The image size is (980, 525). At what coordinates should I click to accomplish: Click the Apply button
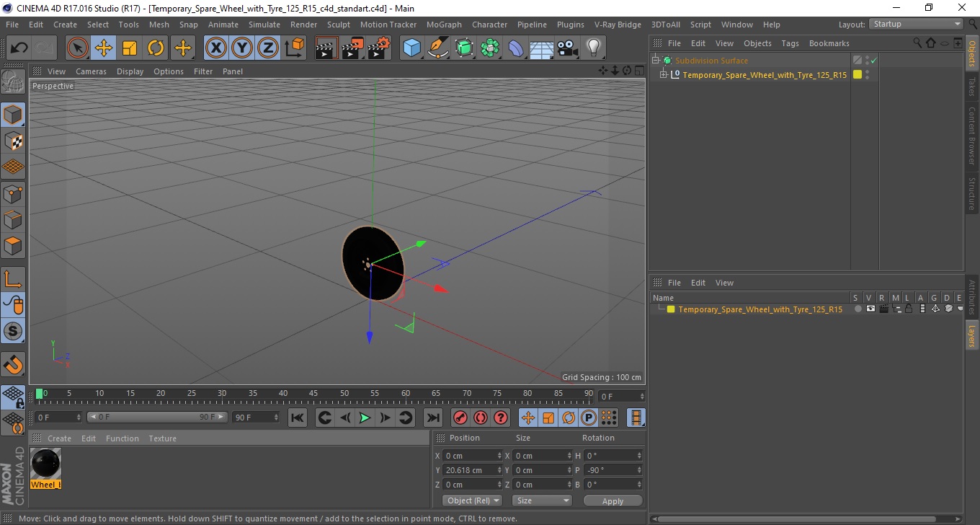pyautogui.click(x=612, y=501)
